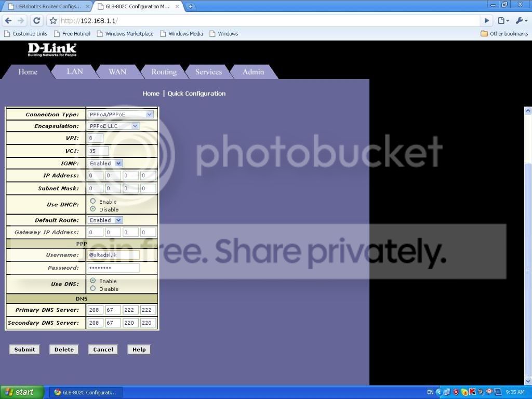Open the Windows Start menu
532x399 pixels.
tap(22, 392)
